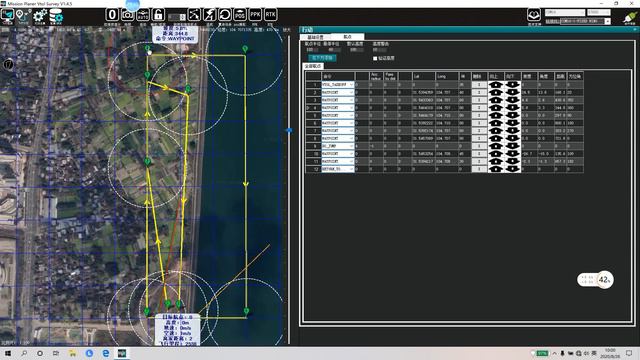Open File Explorer from the taskbar

[72, 353]
